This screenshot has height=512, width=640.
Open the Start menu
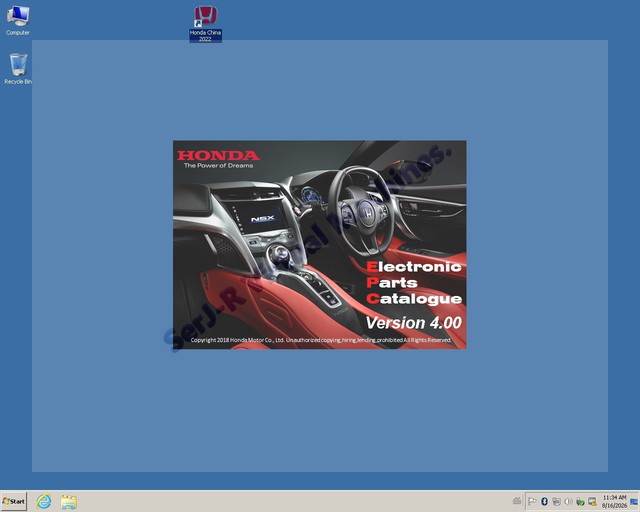click(x=14, y=501)
